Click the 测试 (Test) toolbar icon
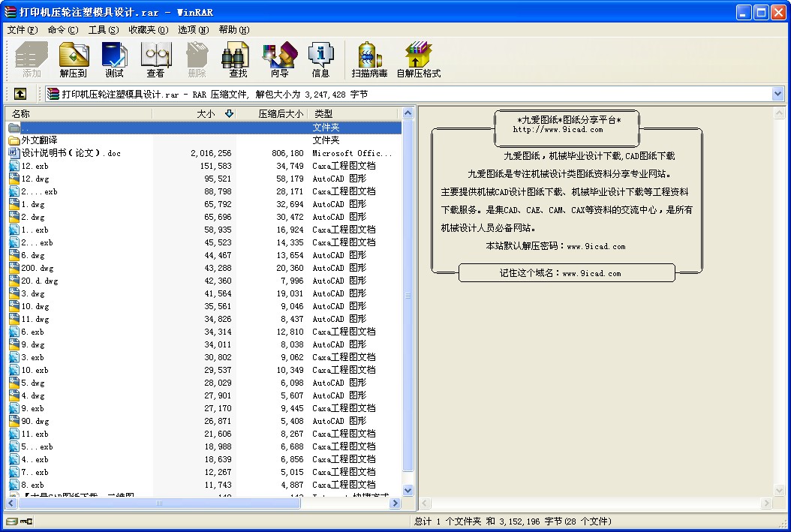The width and height of the screenshot is (791, 532). click(115, 59)
